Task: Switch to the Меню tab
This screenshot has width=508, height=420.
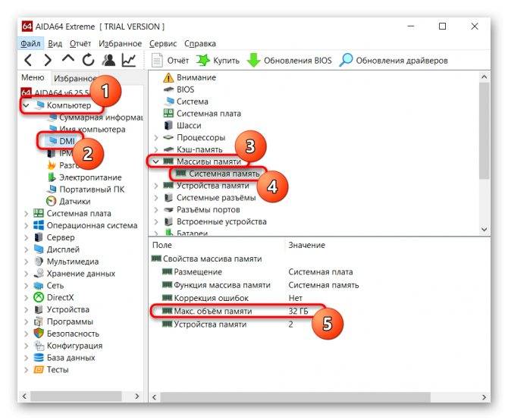Action: coord(33,78)
